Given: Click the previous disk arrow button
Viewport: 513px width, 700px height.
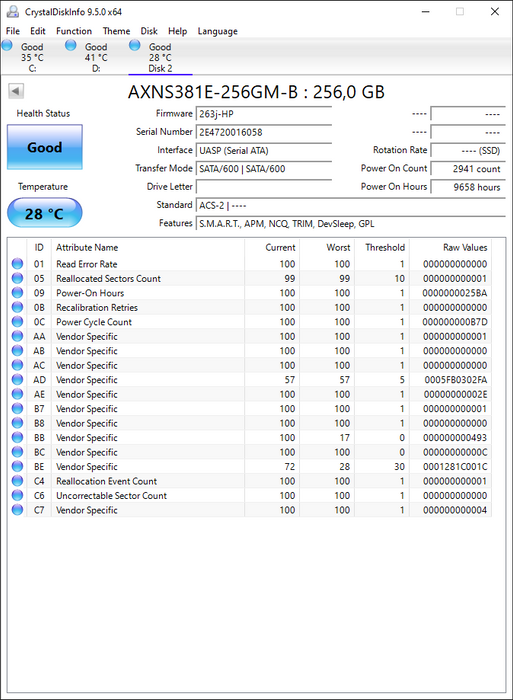Looking at the screenshot, I should coord(16,91).
